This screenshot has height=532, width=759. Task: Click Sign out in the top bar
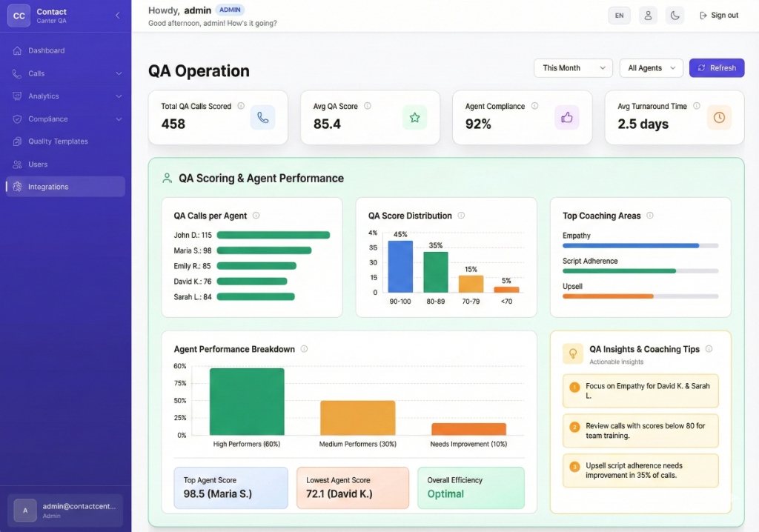click(x=719, y=15)
